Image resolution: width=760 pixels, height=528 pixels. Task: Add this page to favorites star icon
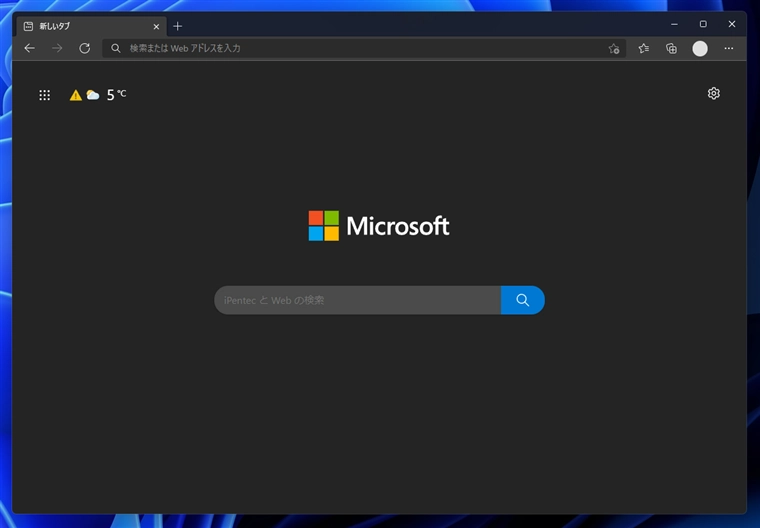(x=614, y=48)
